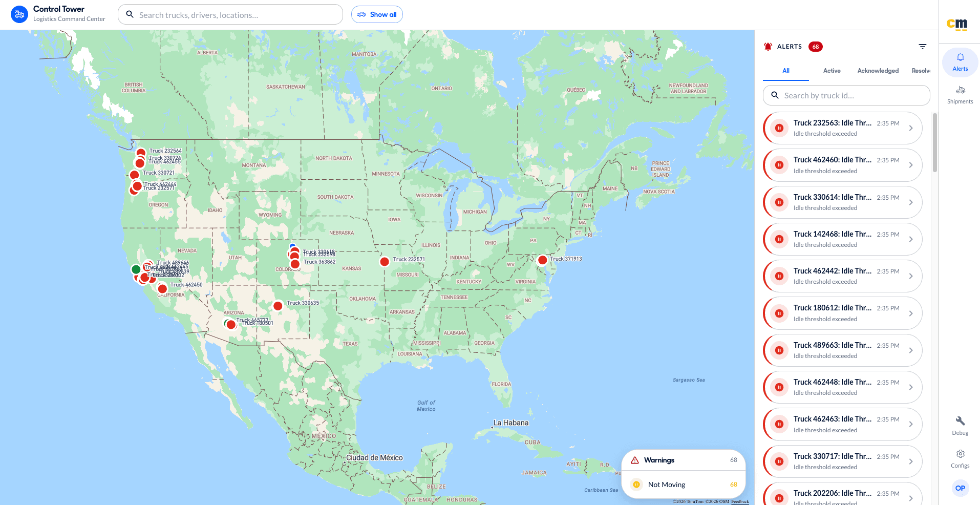
Task: Click the alerts list scrollbar
Action: point(935,142)
